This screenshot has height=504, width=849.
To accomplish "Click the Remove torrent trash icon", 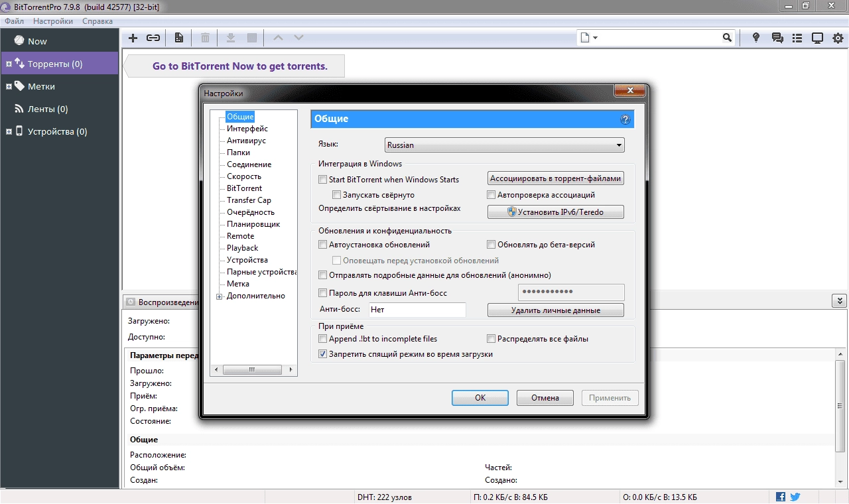I will [x=206, y=38].
